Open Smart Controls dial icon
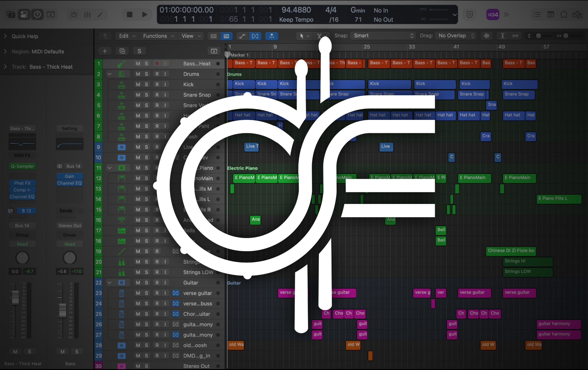The image size is (588, 370). pyautogui.click(x=74, y=15)
